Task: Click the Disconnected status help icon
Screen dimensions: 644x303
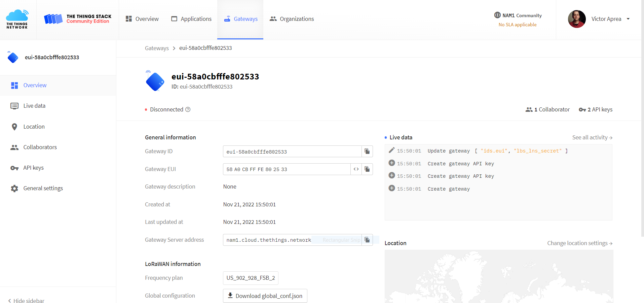Action: [x=188, y=109]
